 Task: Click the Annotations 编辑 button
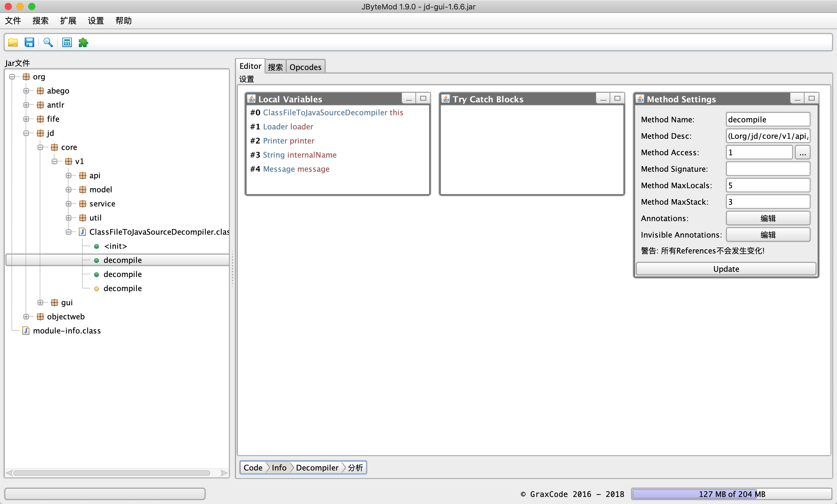point(768,218)
